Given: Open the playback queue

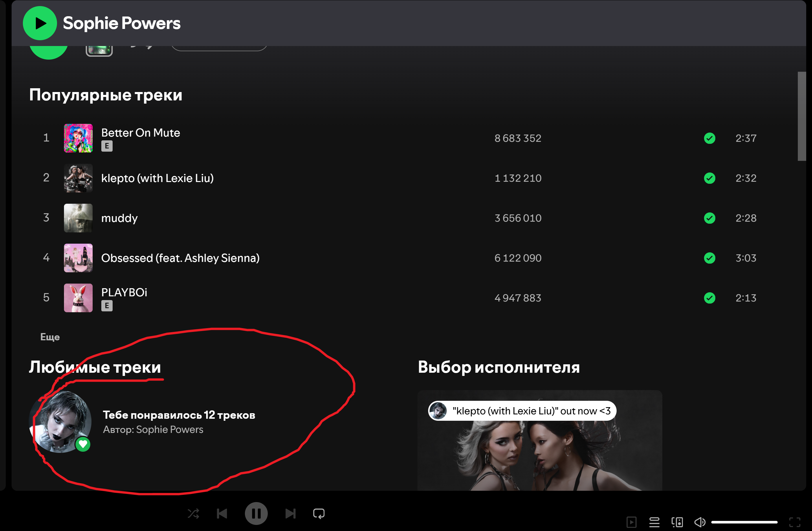Looking at the screenshot, I should tap(654, 522).
